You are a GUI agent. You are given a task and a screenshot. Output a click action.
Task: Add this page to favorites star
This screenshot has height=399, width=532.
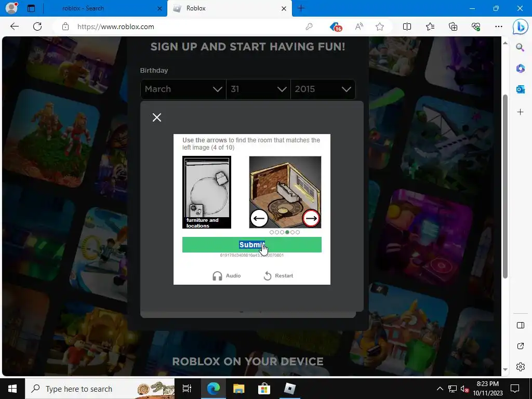pyautogui.click(x=380, y=26)
